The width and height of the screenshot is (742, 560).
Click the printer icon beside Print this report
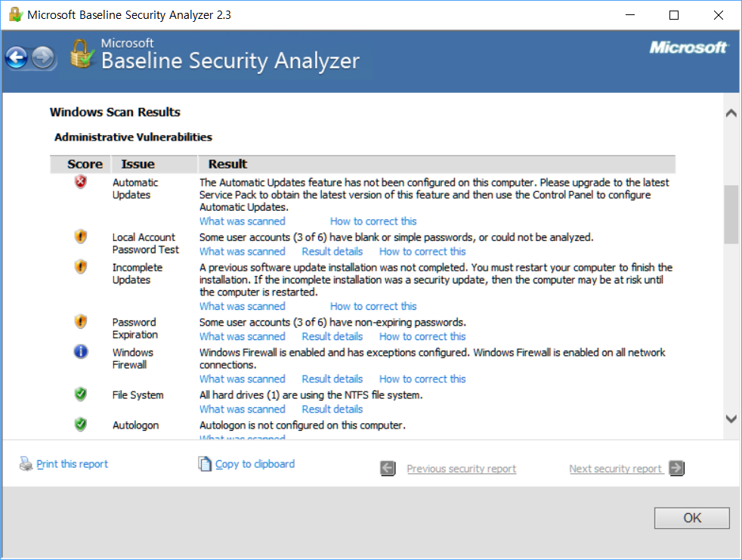(26, 463)
